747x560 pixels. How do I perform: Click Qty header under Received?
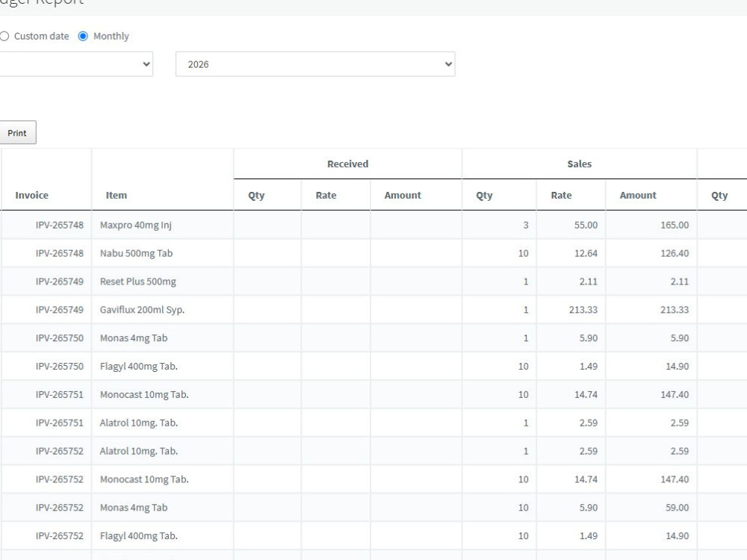pos(256,195)
